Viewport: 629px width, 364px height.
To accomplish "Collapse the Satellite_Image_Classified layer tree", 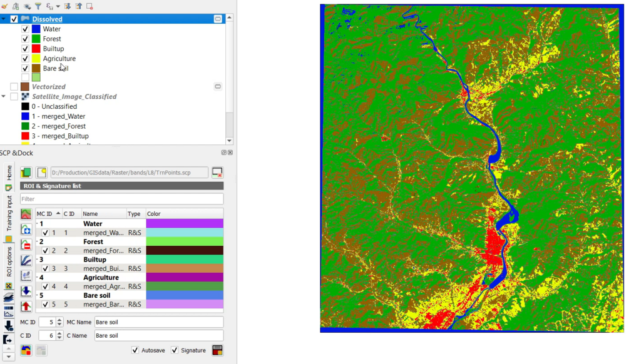I will (x=4, y=96).
